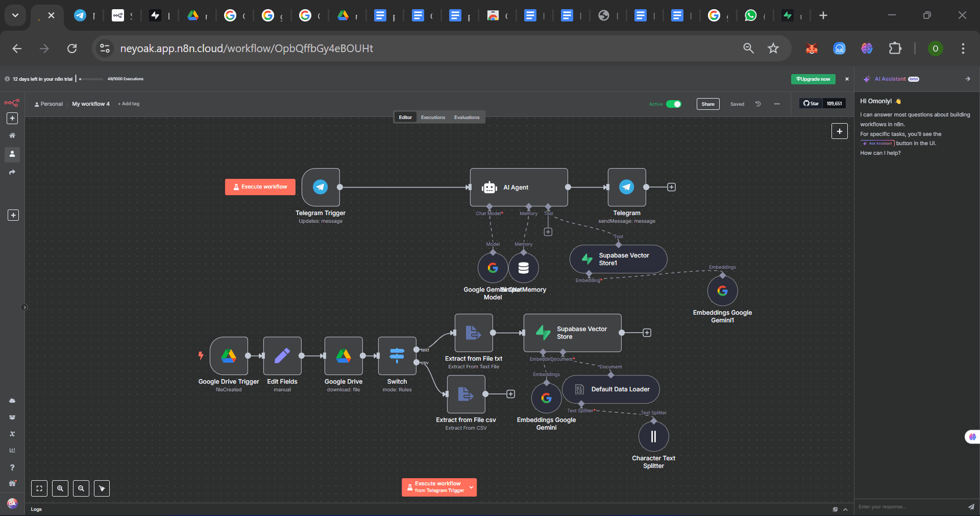
Task: Open the Embeddings Google Gemini1 node
Action: 723,291
